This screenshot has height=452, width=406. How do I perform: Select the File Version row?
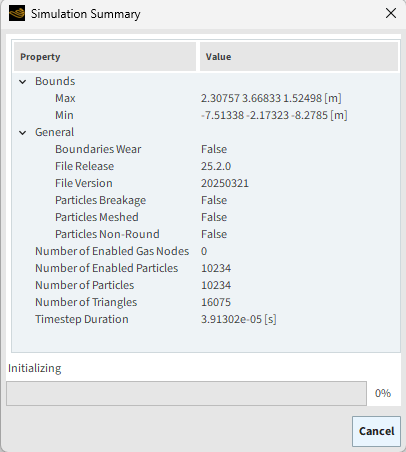(206, 183)
